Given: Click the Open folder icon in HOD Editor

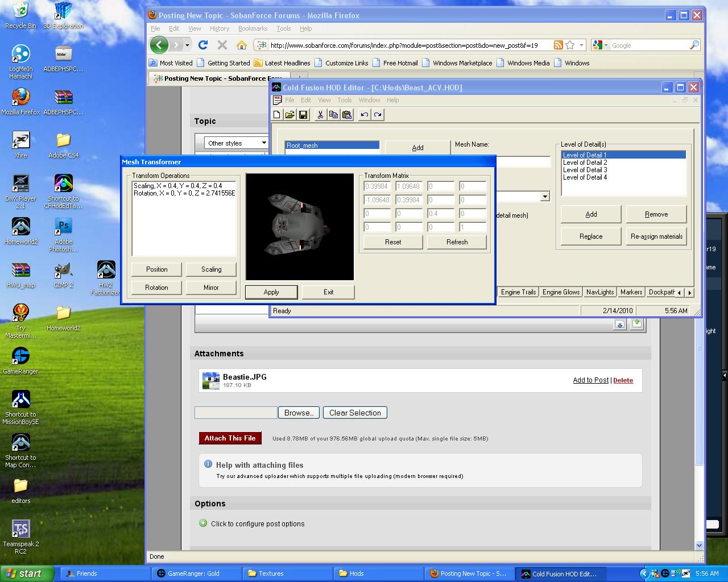Looking at the screenshot, I should (x=290, y=115).
